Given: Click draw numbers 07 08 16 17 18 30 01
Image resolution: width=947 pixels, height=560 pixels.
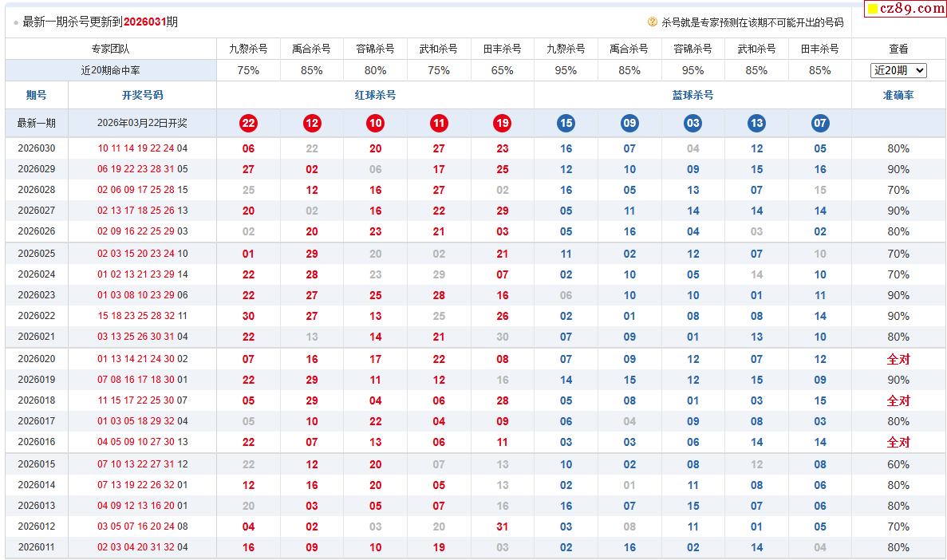Looking at the screenshot, I should coord(143,380).
